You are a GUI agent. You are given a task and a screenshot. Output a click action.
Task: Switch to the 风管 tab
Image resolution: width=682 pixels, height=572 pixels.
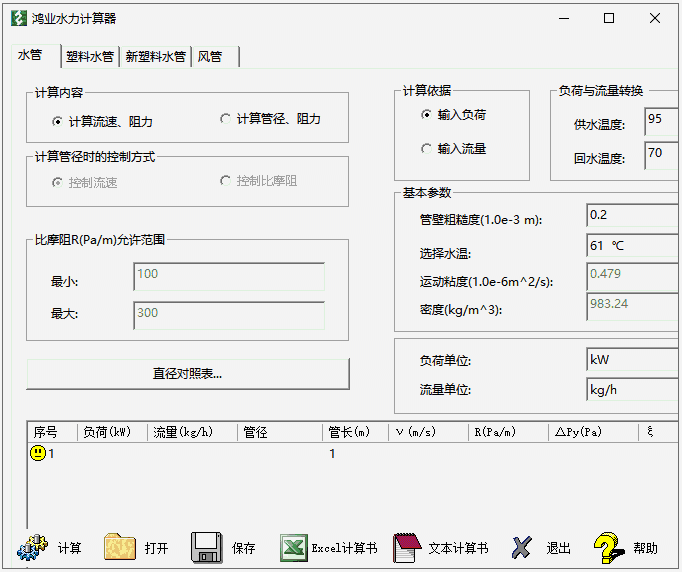click(210, 57)
